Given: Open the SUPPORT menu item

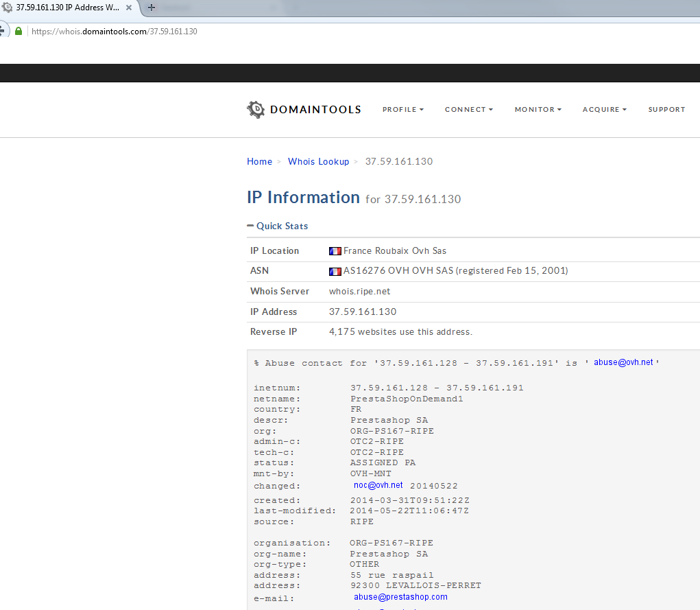Looking at the screenshot, I should [x=666, y=110].
